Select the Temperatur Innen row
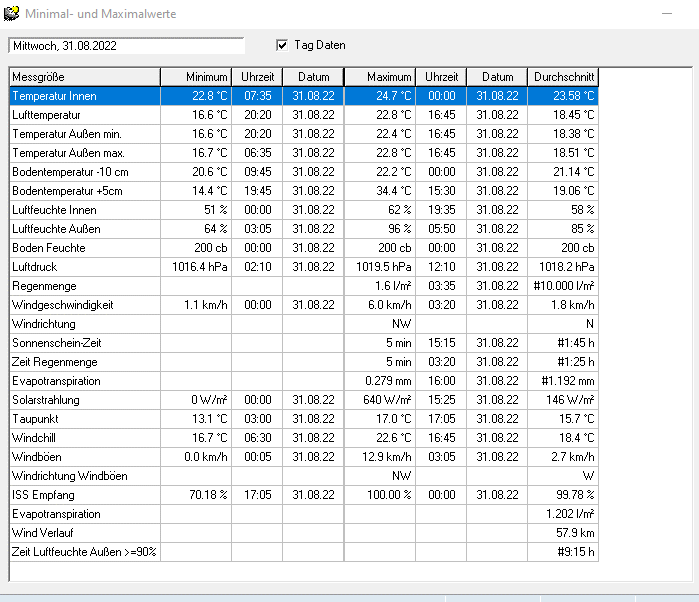Image resolution: width=699 pixels, height=602 pixels. pyautogui.click(x=84, y=96)
